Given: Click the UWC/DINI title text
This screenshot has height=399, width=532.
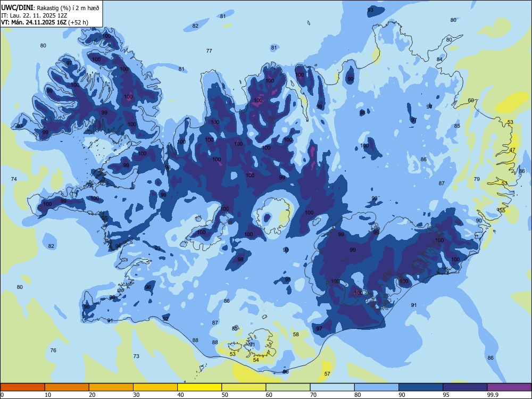Looking at the screenshot, I should click(17, 8).
